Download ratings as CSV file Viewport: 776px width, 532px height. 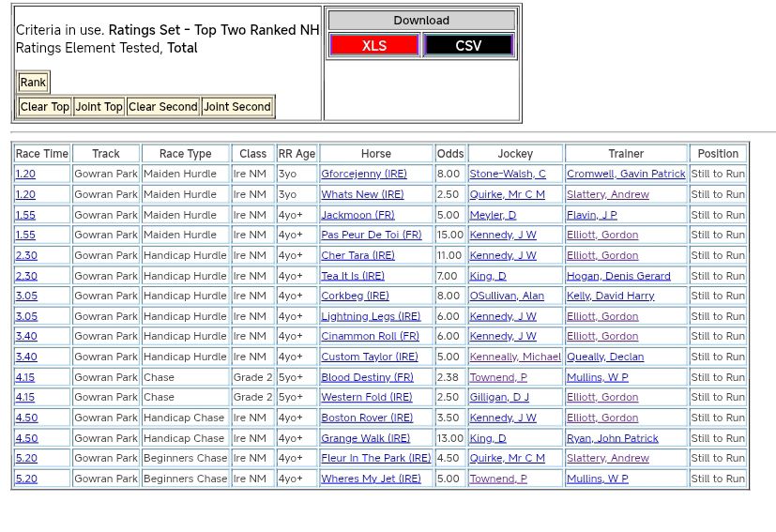468,45
